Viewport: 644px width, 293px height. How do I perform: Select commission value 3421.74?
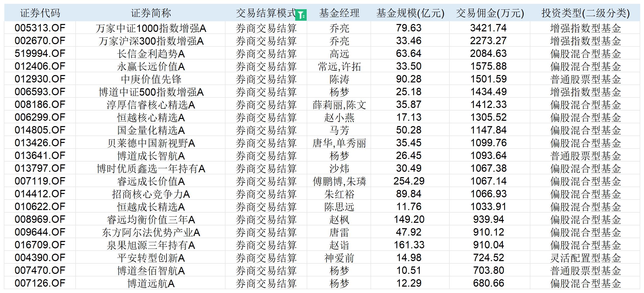click(x=488, y=28)
